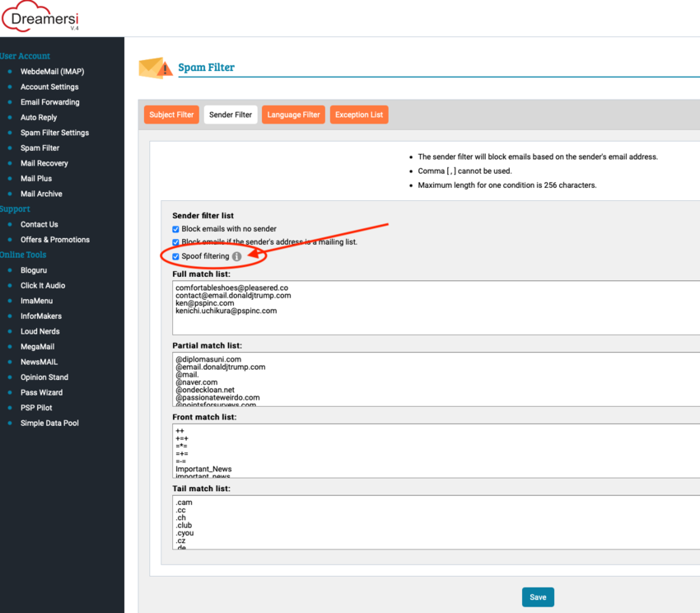
Task: Open Offers & Promotions
Action: coord(55,240)
